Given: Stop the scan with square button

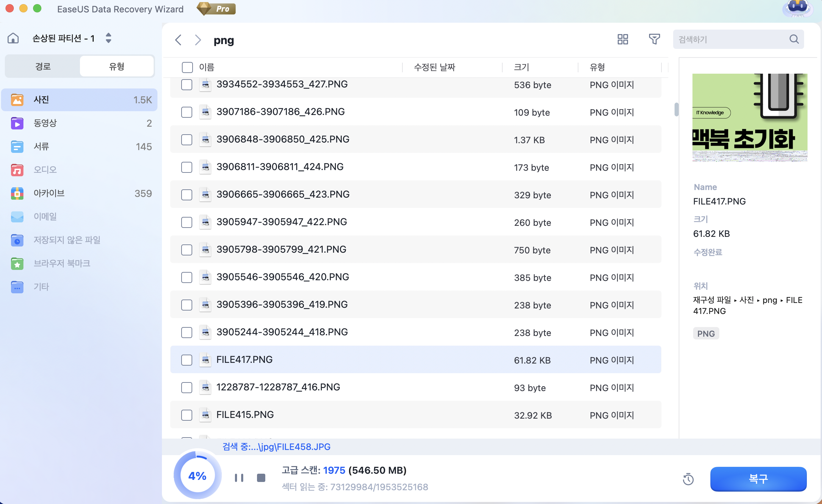Looking at the screenshot, I should 261,478.
